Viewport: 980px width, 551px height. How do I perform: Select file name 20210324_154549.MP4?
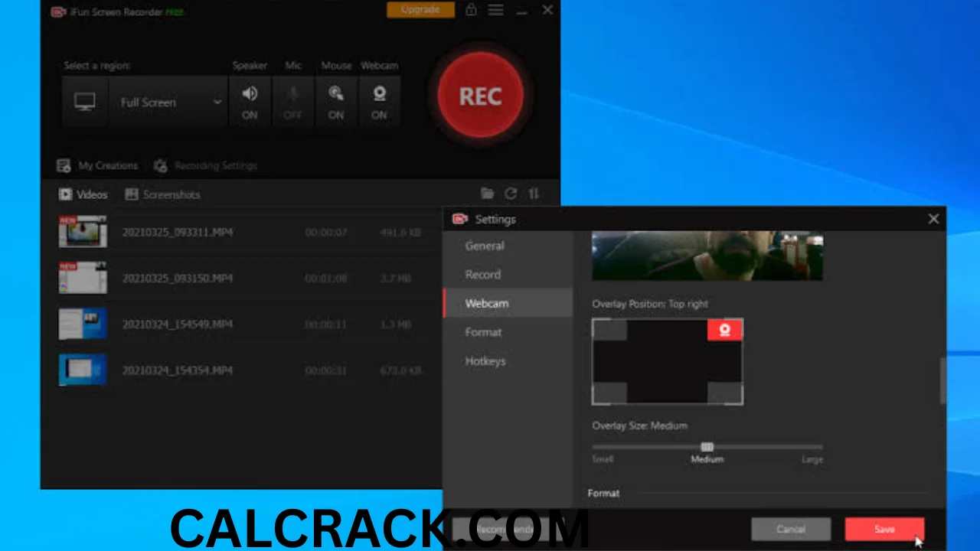coord(177,324)
